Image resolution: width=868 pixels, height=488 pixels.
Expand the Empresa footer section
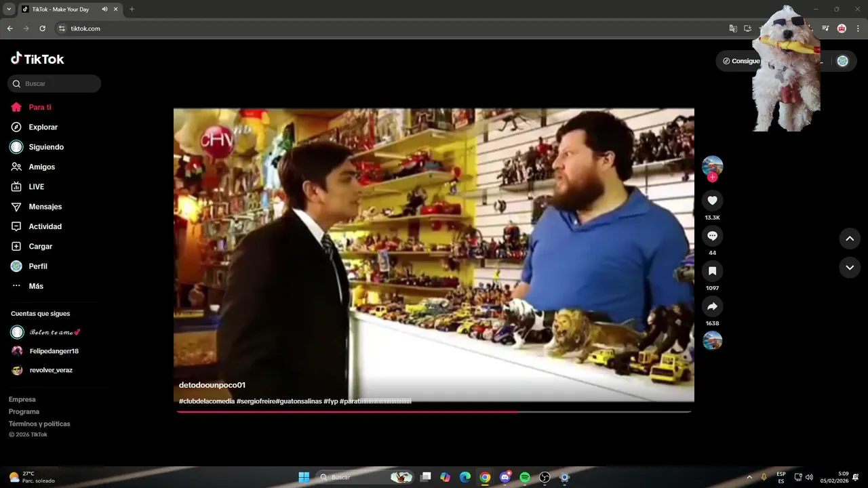click(x=22, y=399)
